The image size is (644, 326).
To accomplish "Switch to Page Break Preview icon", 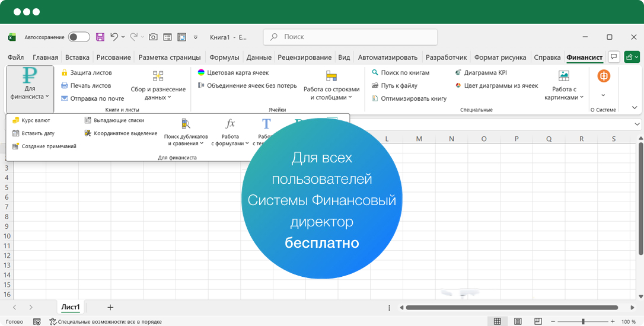I will (x=538, y=321).
